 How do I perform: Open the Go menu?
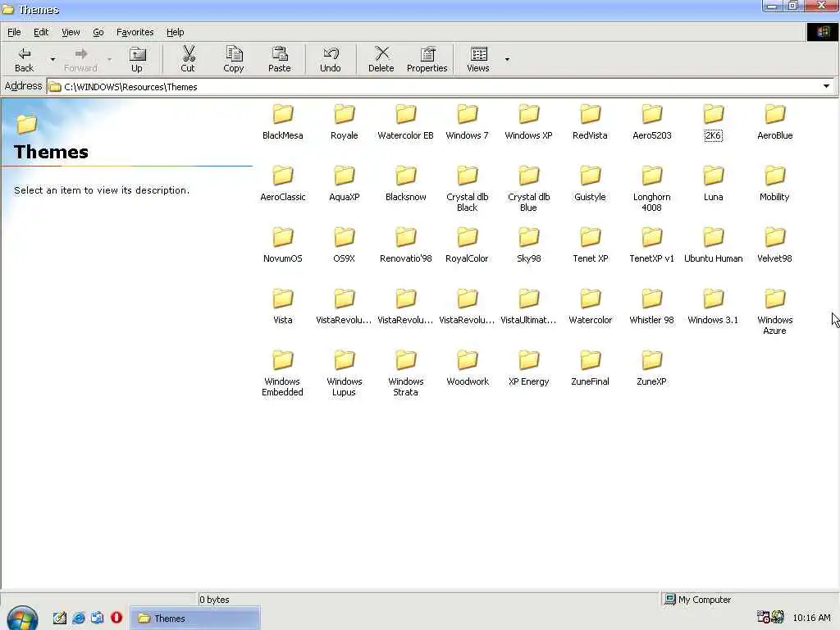tap(98, 32)
